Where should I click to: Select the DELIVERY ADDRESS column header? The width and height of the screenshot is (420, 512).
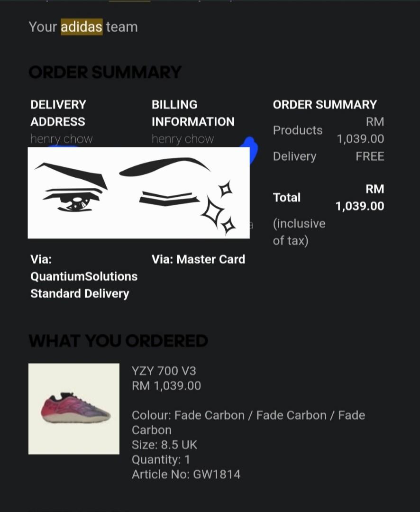click(x=58, y=113)
